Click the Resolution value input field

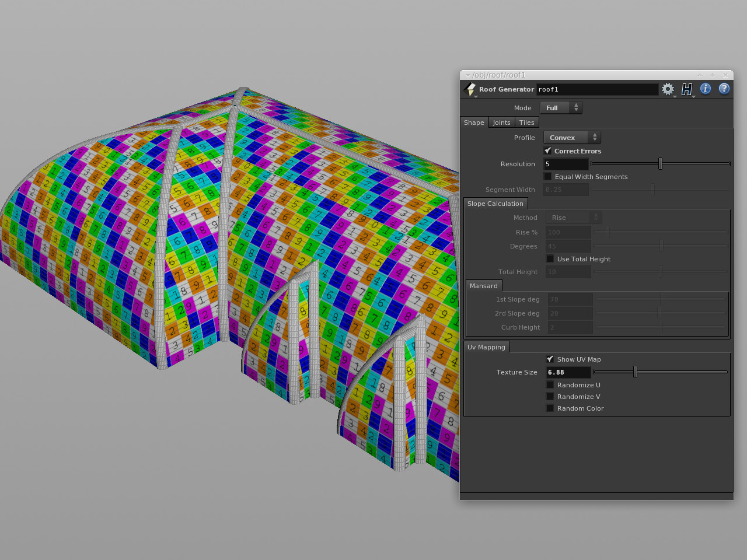(x=566, y=164)
